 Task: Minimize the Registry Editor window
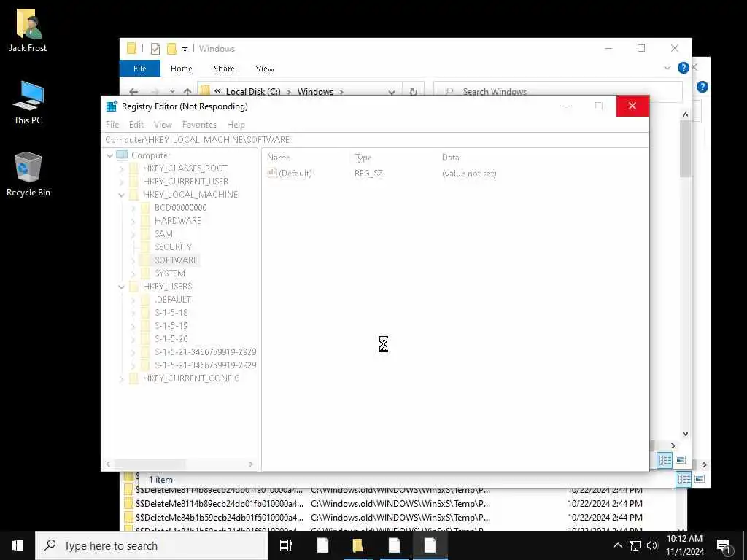coord(566,106)
